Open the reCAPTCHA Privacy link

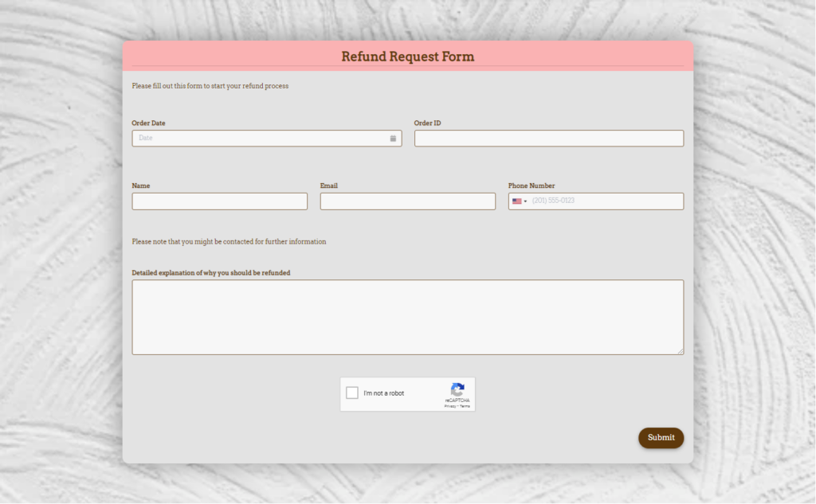[x=450, y=406]
